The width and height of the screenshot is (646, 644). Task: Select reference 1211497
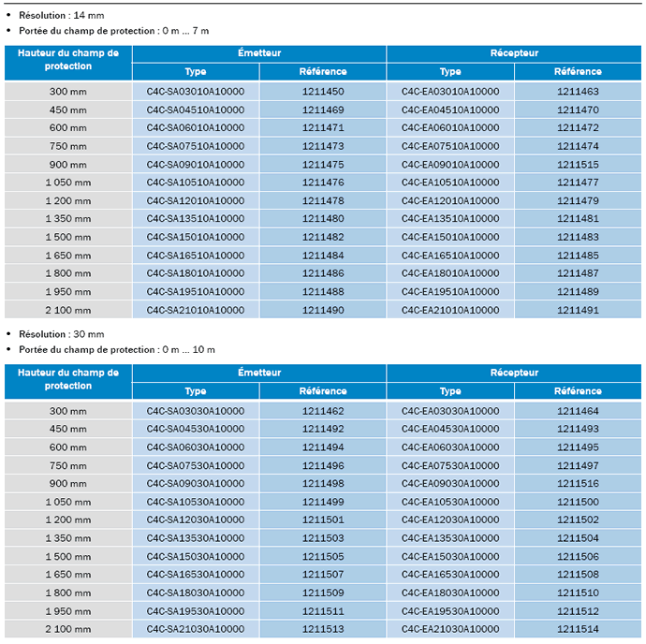point(578,466)
